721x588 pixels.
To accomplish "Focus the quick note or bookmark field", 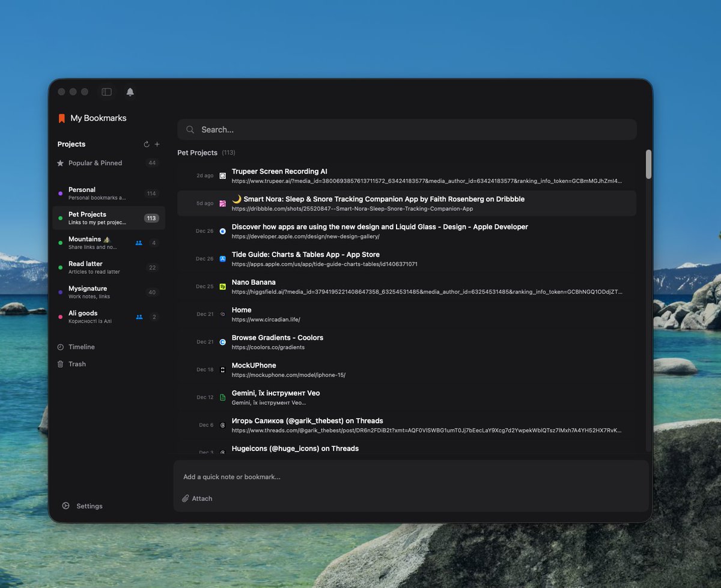I will point(411,477).
